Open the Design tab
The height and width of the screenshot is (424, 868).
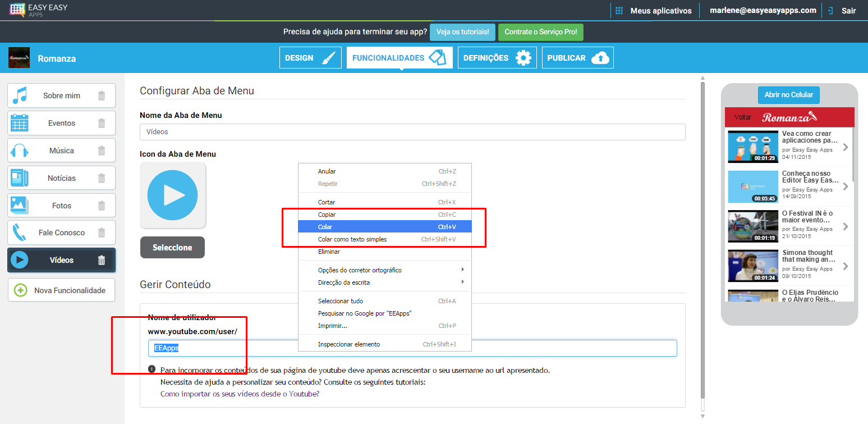pos(310,58)
